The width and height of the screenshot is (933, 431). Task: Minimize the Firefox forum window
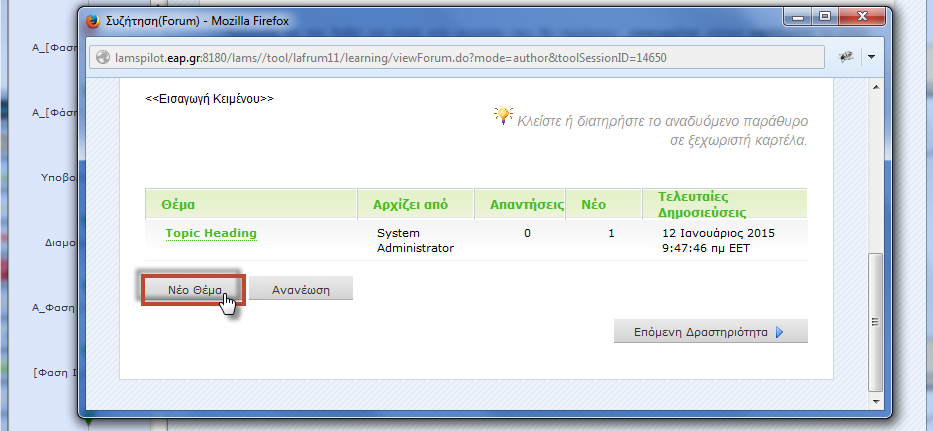(799, 17)
